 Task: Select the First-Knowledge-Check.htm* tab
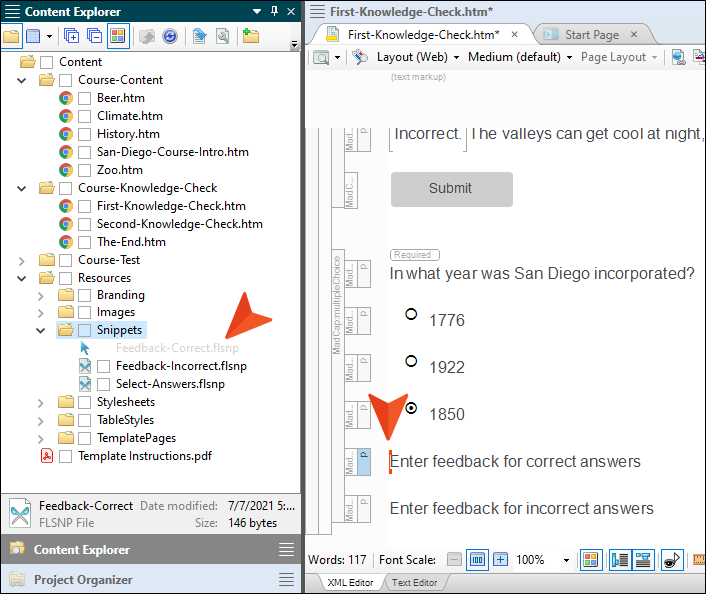tap(423, 35)
